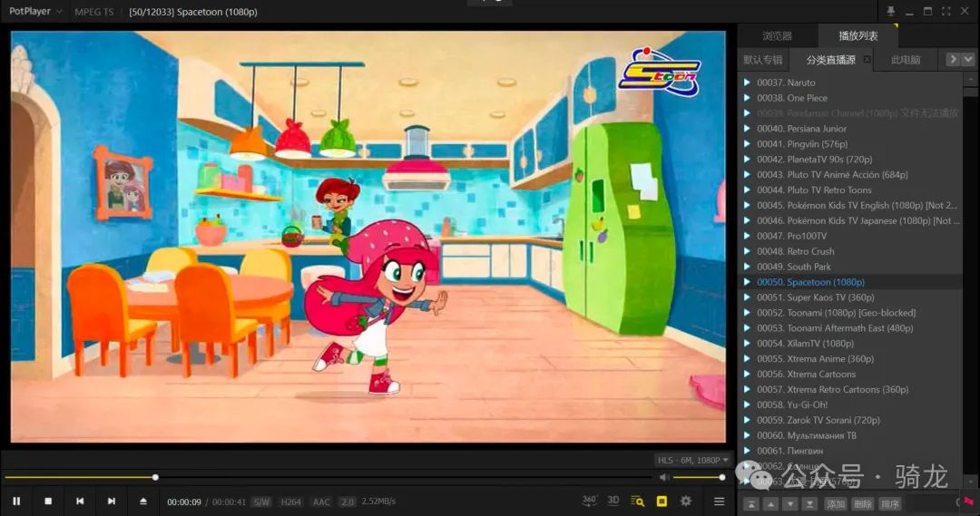The image size is (980, 516).
Task: Click the eject/open file icon
Action: pos(143,501)
